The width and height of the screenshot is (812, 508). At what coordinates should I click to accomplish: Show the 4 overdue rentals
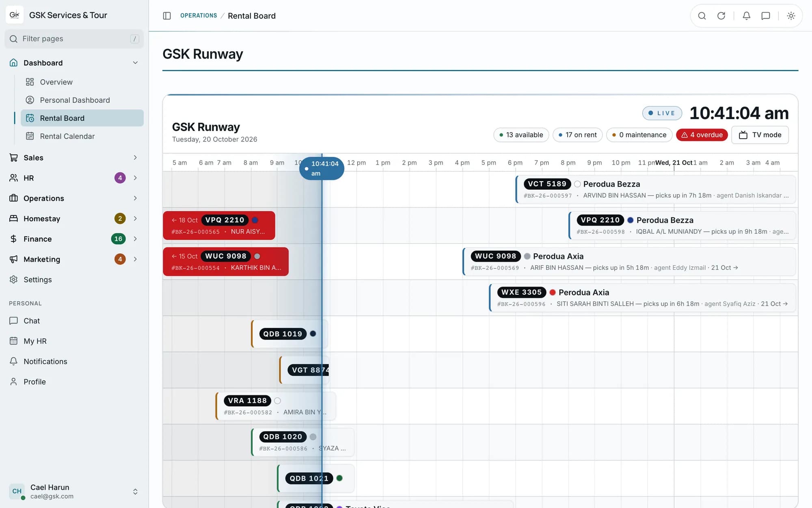point(702,135)
